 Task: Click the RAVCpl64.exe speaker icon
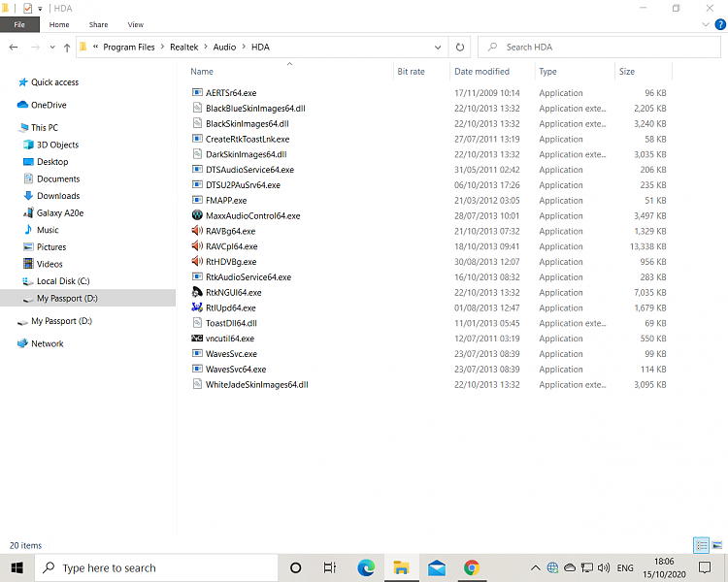(x=197, y=246)
